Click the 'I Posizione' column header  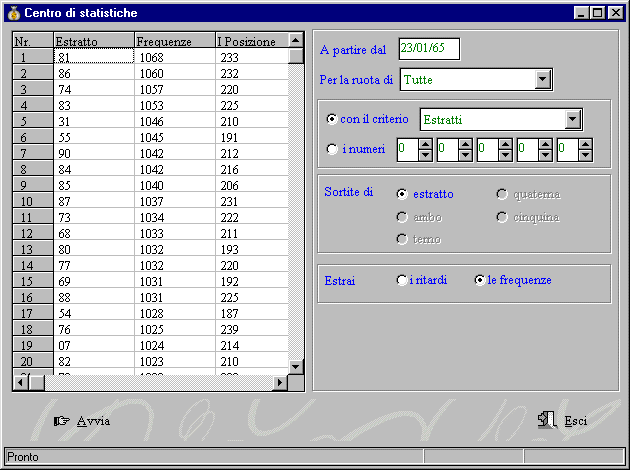coord(252,40)
